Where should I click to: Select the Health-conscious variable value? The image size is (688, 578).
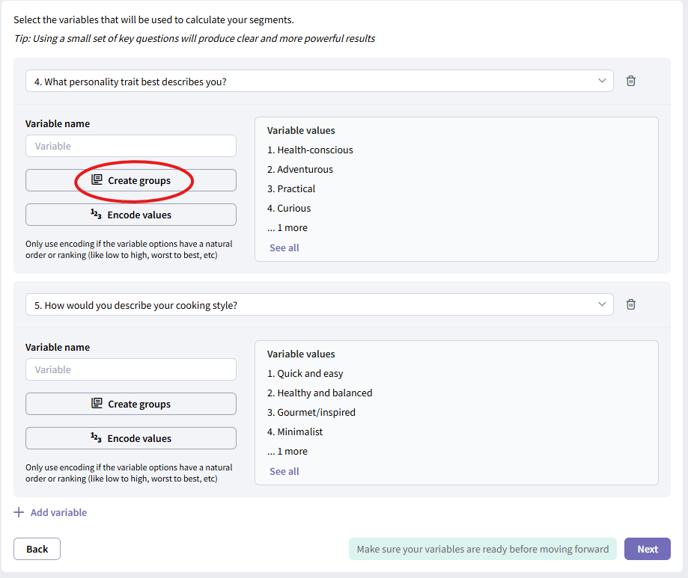coord(314,150)
